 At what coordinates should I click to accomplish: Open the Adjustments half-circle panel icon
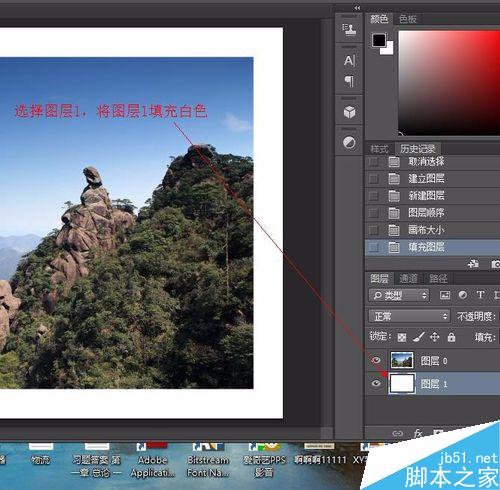(349, 143)
